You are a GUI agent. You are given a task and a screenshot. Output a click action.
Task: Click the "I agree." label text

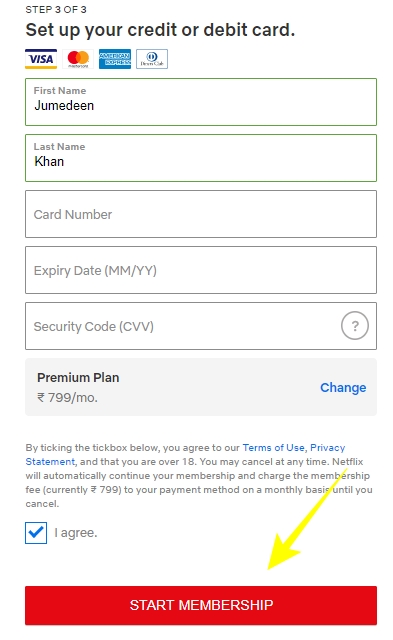point(75,533)
